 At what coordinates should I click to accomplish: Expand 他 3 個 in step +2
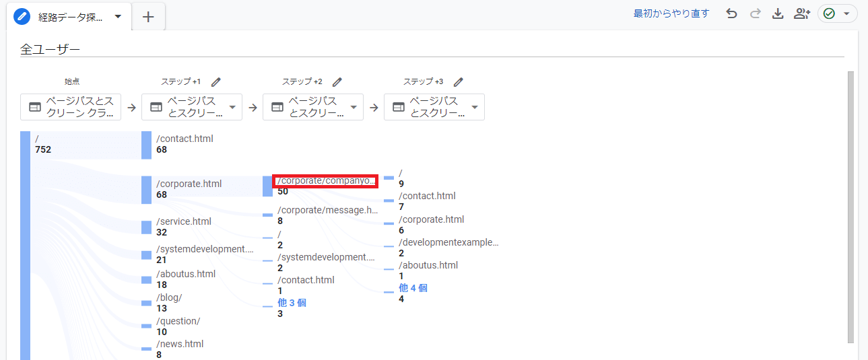292,303
